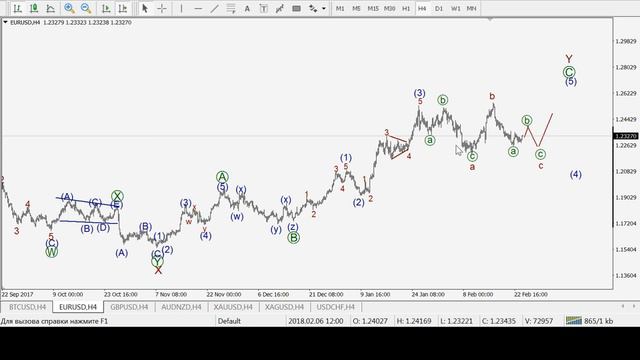Open the AUDNZD,H4 chart tab
This screenshot has height=360, width=640.
tap(181, 307)
